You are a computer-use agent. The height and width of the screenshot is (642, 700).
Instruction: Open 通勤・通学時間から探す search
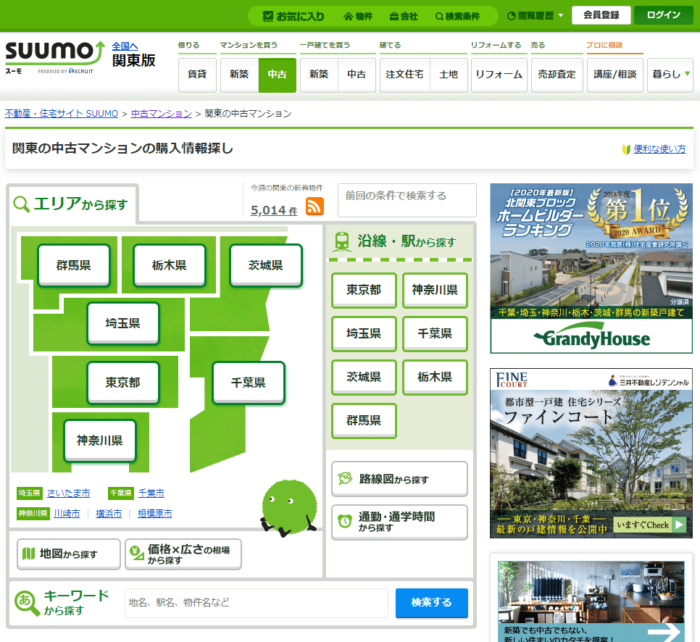point(398,521)
